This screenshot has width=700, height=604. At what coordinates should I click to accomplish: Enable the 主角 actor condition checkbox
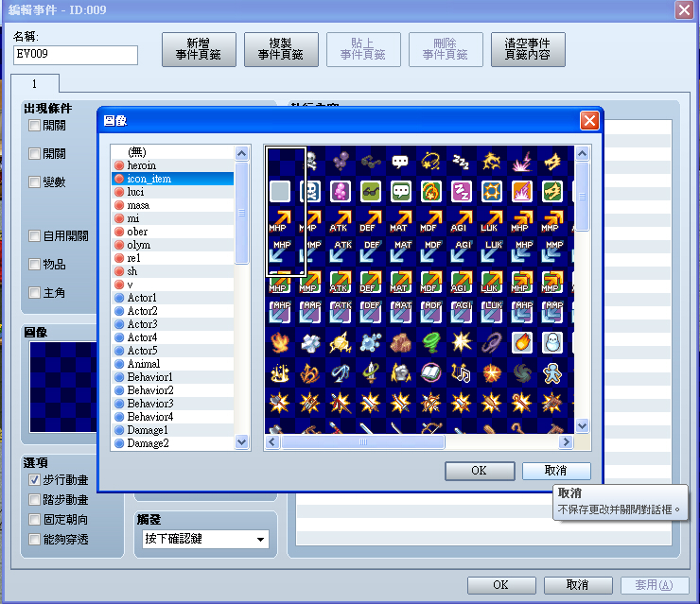[34, 293]
